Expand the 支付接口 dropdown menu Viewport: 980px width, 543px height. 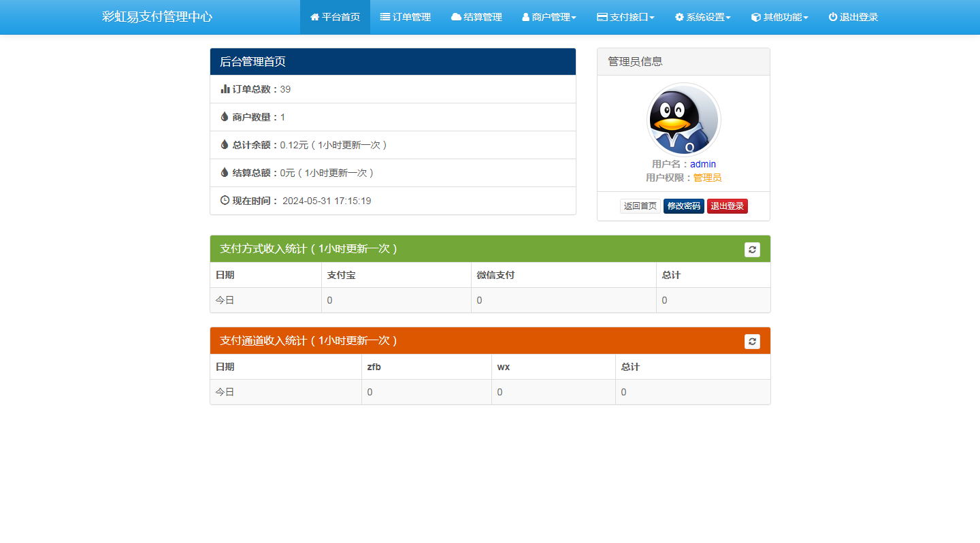[625, 17]
